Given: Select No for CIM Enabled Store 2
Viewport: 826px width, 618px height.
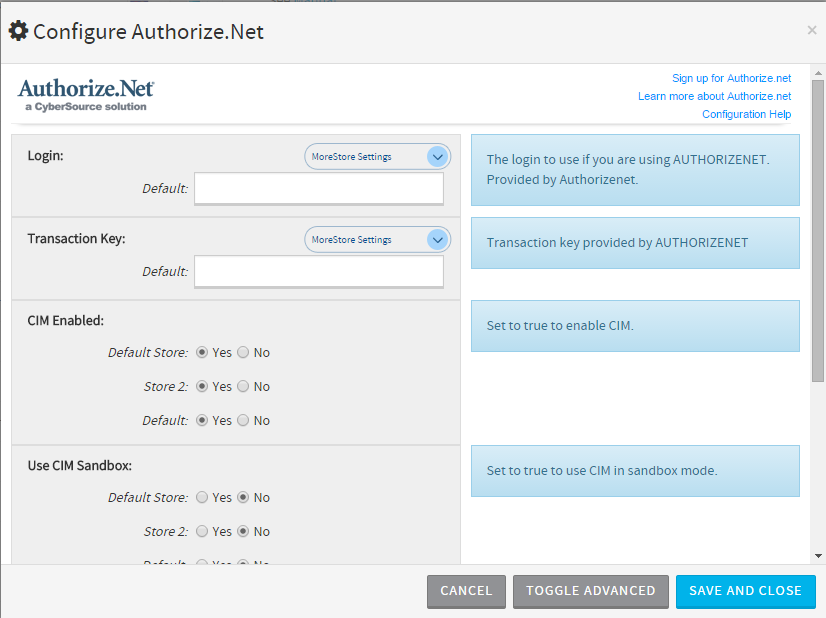Looking at the screenshot, I should [x=243, y=386].
